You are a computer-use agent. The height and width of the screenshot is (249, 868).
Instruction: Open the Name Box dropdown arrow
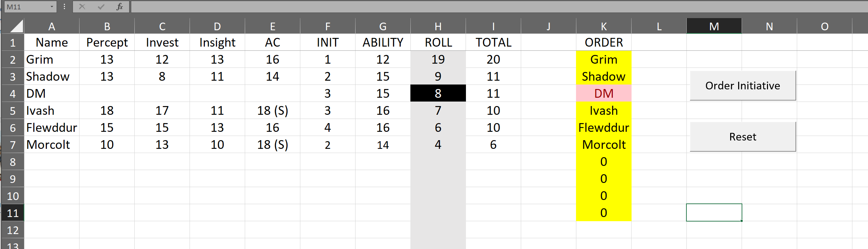click(x=52, y=7)
